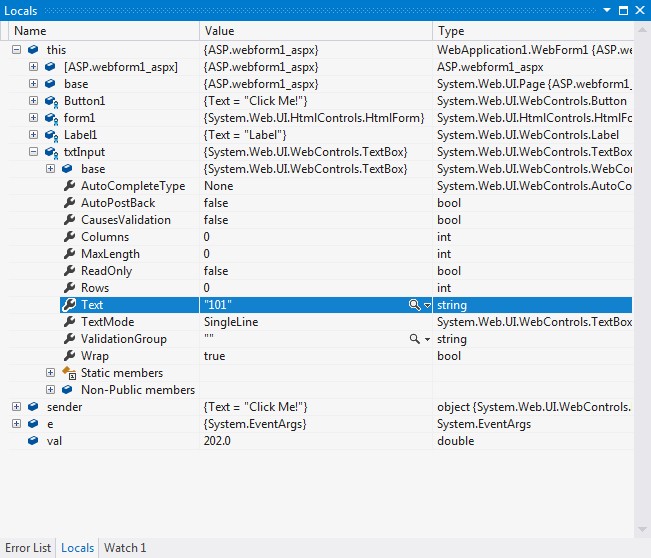Click the Button1 field icon
Image resolution: width=651 pixels, height=558 pixels.
click(x=51, y=101)
